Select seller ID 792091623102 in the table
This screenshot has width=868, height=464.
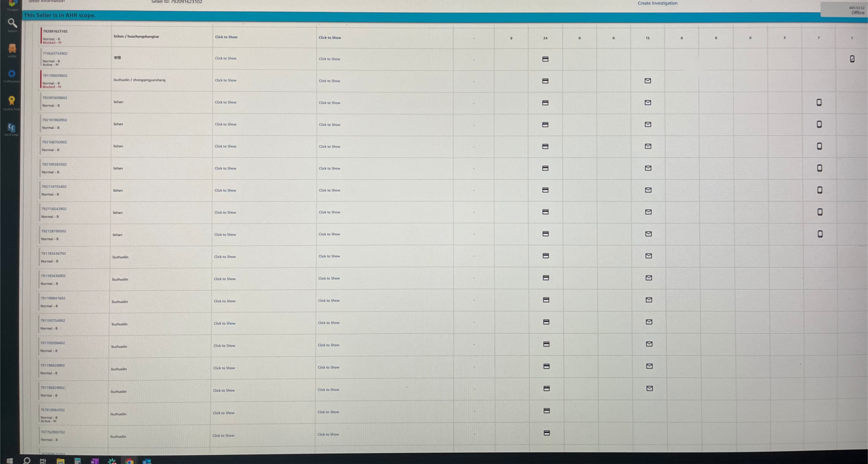tap(55, 31)
